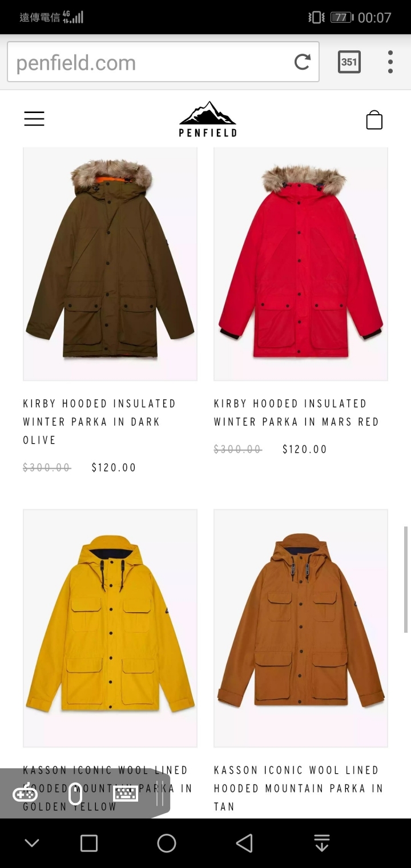Tap the gamepad icon in floating toolbar
This screenshot has height=868, width=411.
25,793
